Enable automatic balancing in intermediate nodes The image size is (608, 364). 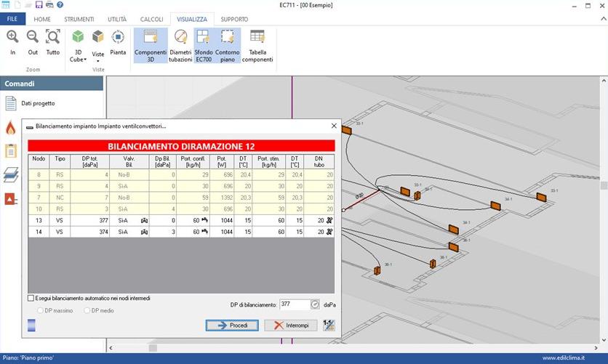(31, 298)
